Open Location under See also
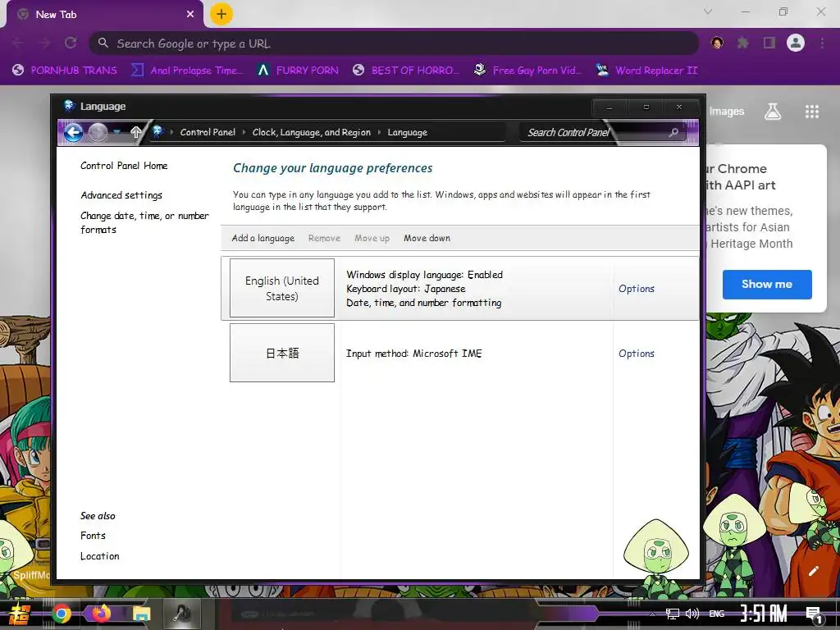Screen dimensions: 840x630 [99, 556]
